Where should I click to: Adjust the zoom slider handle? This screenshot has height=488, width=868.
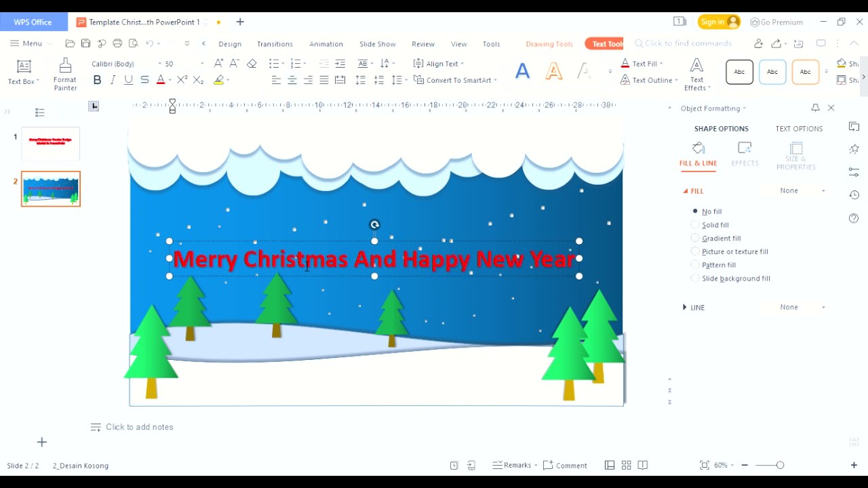coord(780,465)
